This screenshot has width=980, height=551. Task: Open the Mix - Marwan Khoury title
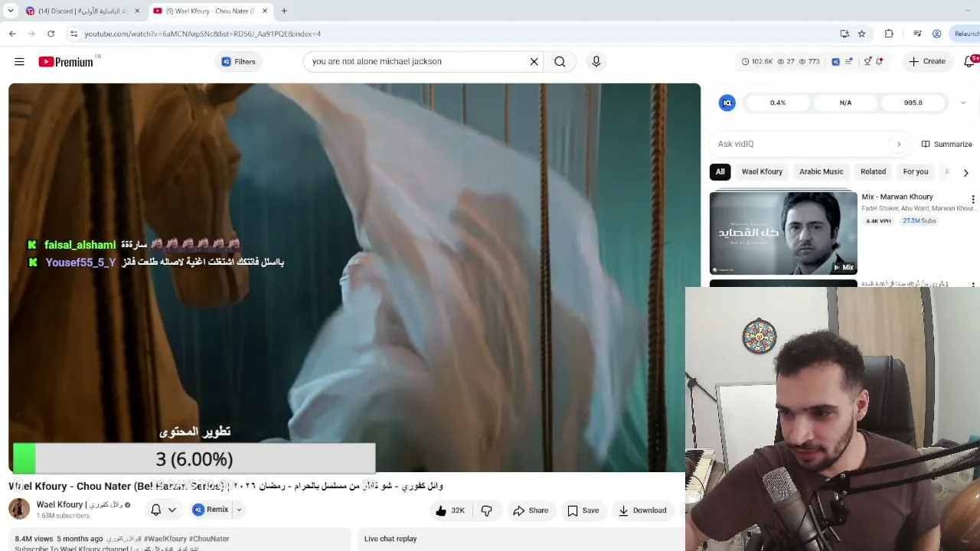pos(897,197)
